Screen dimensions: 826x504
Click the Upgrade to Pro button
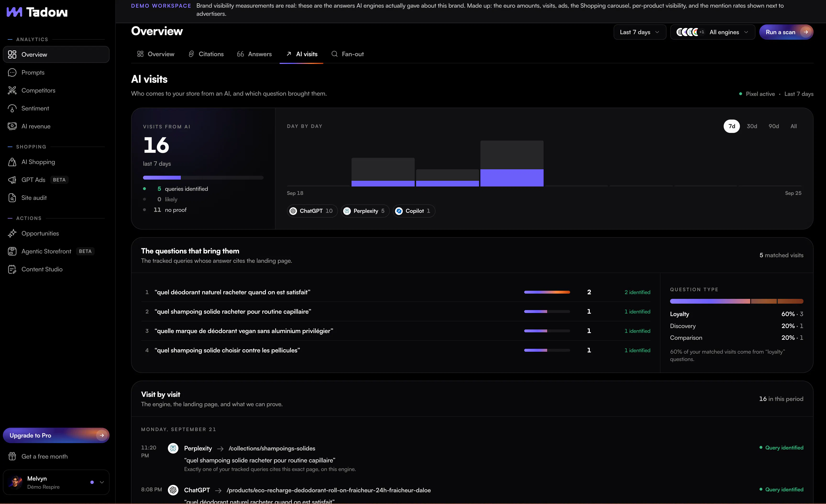[x=56, y=435]
